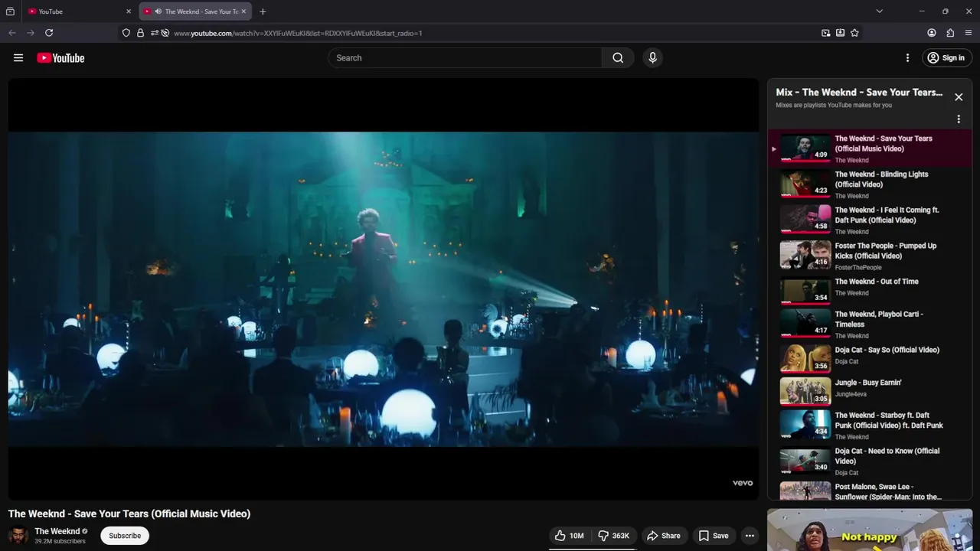Focus the YouTube Search field
This screenshot has width=980, height=551.
click(x=465, y=57)
